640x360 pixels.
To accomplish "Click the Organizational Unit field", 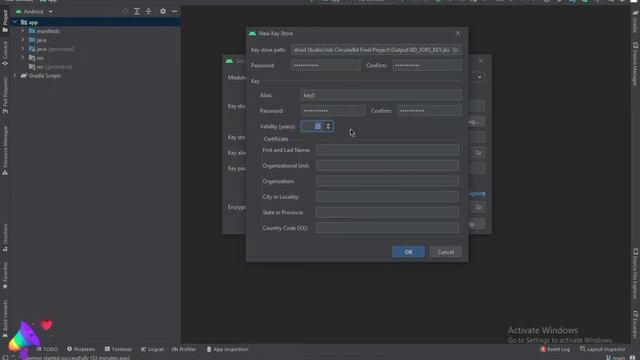I will (387, 166).
